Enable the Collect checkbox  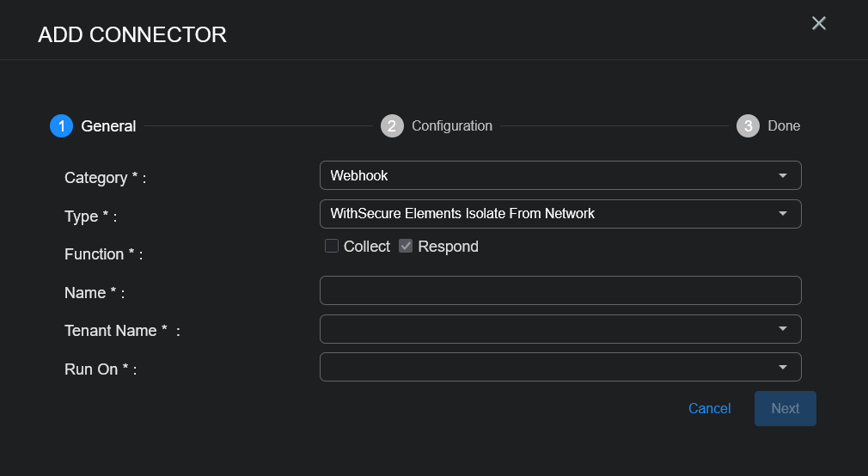[x=332, y=247]
